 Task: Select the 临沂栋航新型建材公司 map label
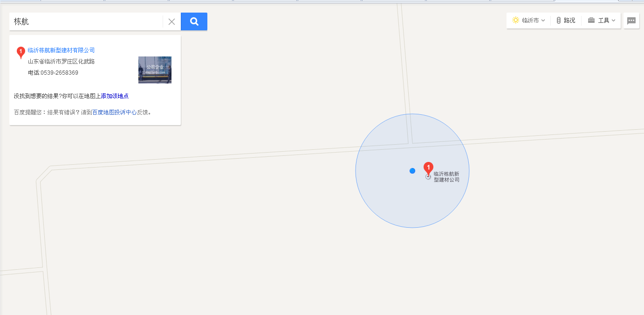[446, 177]
